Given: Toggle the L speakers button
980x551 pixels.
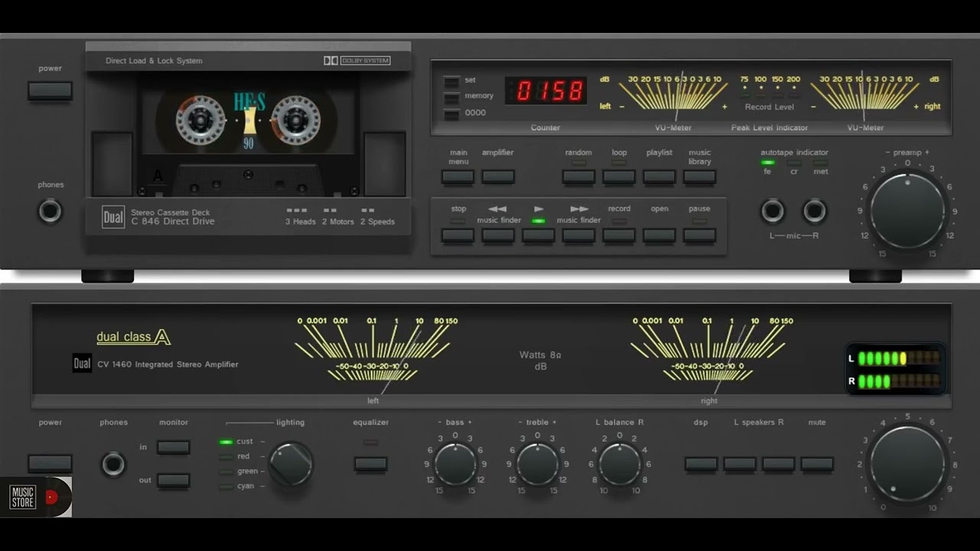Looking at the screenshot, I should click(740, 464).
